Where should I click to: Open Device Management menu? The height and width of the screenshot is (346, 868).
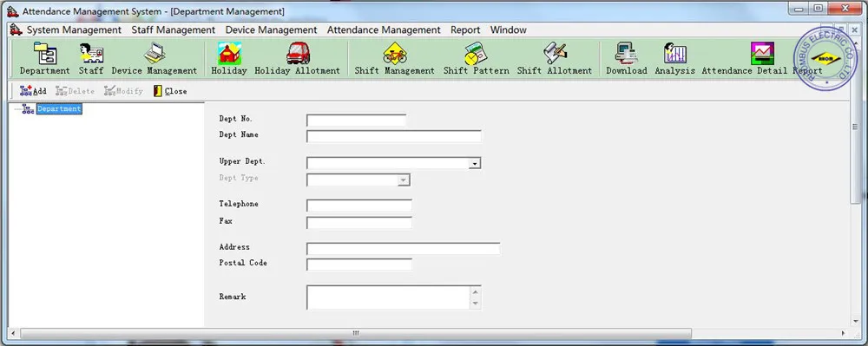[x=271, y=29]
